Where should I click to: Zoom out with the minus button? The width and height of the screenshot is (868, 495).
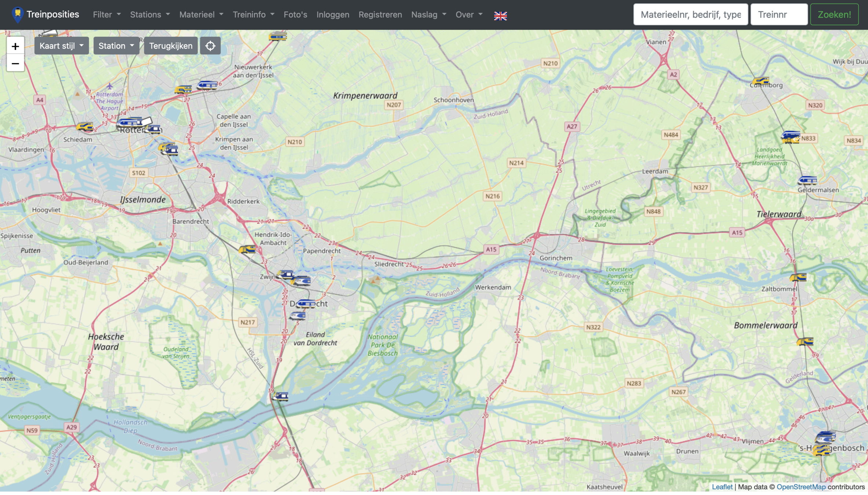[15, 63]
